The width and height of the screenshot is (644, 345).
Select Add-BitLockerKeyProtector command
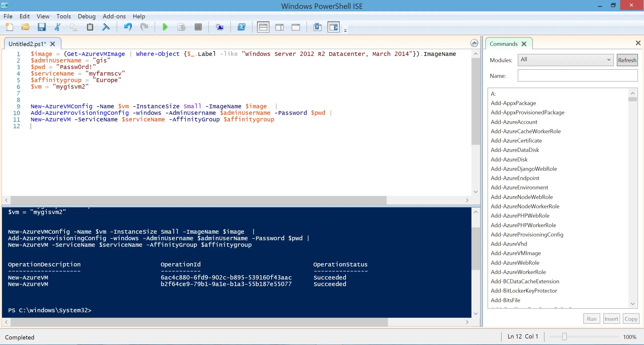524,291
